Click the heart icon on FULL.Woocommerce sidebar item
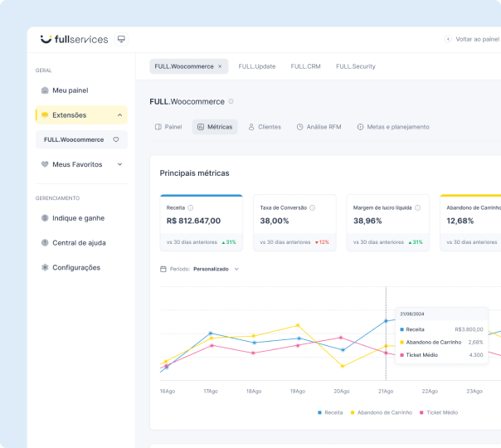 coord(116,139)
